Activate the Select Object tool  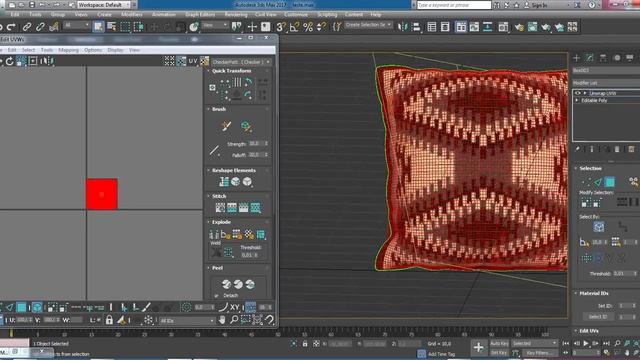point(98,27)
